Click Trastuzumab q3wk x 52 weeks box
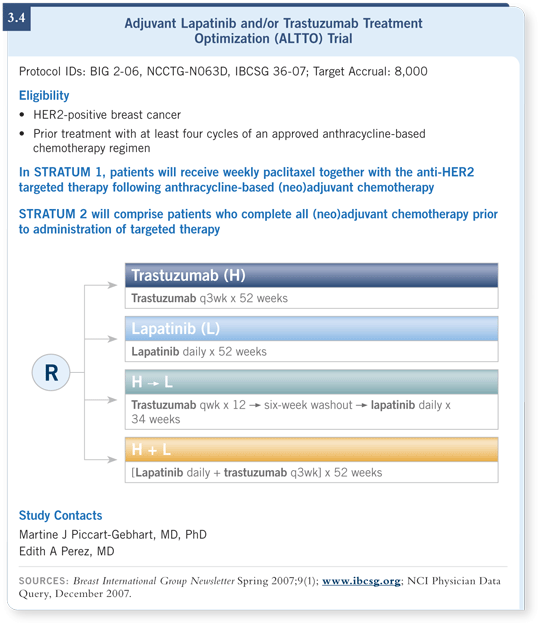The width and height of the screenshot is (540, 625). coord(311,298)
